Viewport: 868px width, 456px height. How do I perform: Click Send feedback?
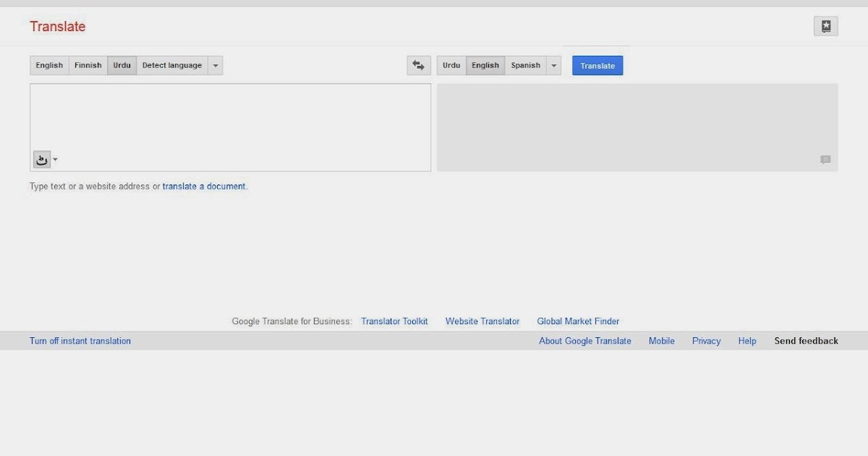coord(807,341)
